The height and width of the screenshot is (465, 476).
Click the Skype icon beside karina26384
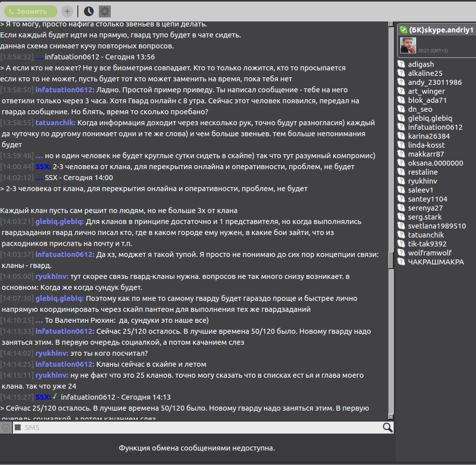(401, 136)
